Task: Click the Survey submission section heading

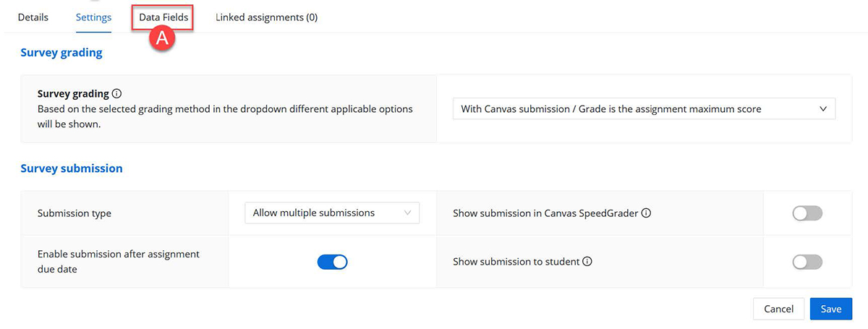Action: pos(72,168)
